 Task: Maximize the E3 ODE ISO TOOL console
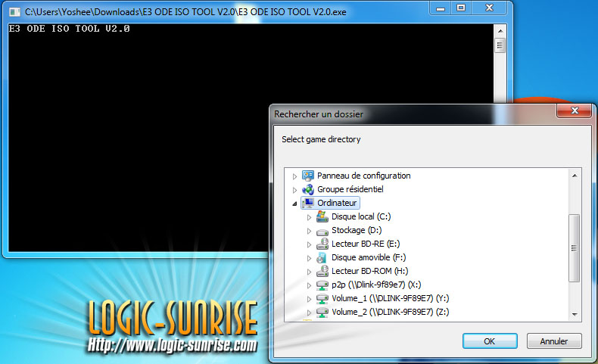pos(461,8)
